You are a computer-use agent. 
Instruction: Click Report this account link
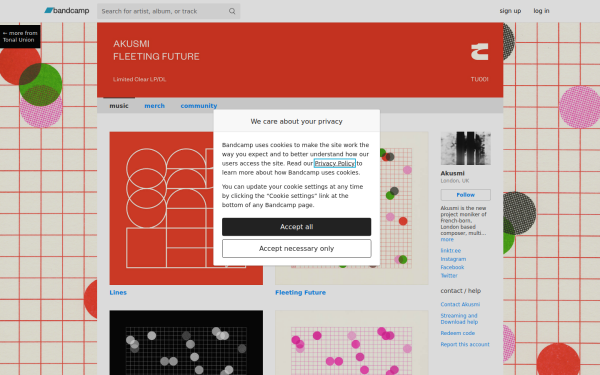465,344
